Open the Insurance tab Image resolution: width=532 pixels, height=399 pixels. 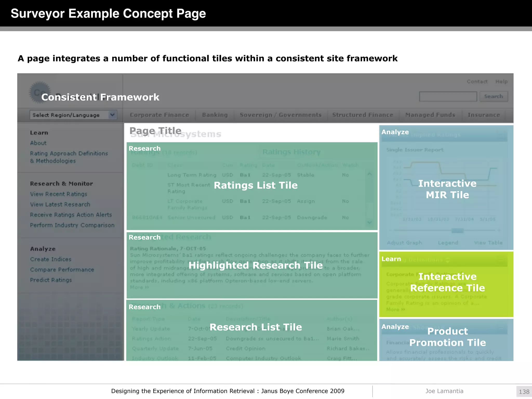pyautogui.click(x=484, y=115)
